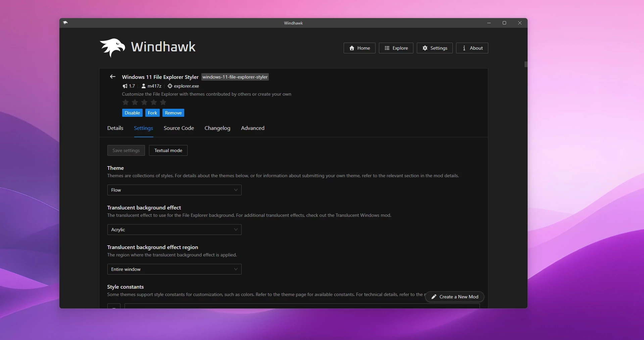Click the Windhawk hawk logo
This screenshot has height=340, width=644.
pyautogui.click(x=112, y=48)
